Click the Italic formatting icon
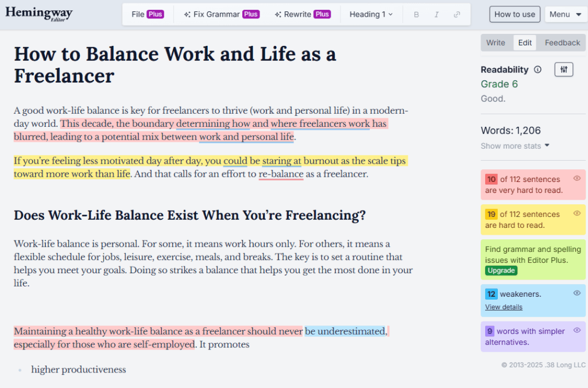 (436, 14)
